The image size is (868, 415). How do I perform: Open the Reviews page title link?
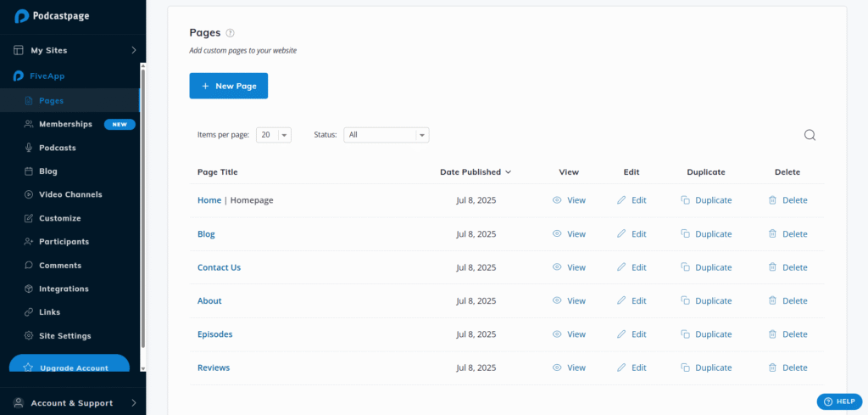click(214, 367)
